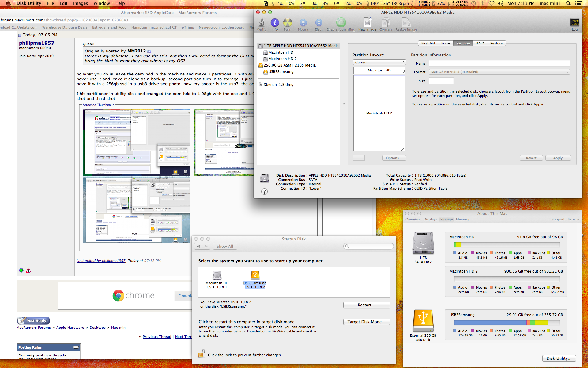The width and height of the screenshot is (588, 368).
Task: Click the lock icon in Startup Disk
Action: (201, 353)
